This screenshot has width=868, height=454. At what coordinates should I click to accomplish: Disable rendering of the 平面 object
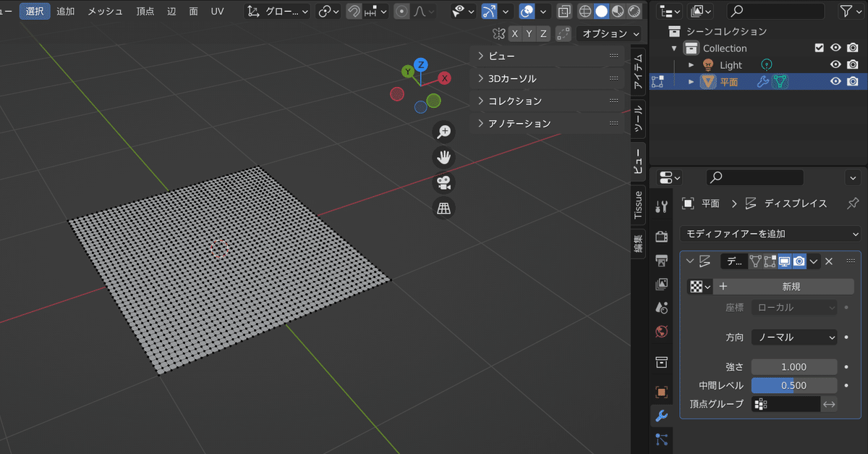[x=853, y=82]
